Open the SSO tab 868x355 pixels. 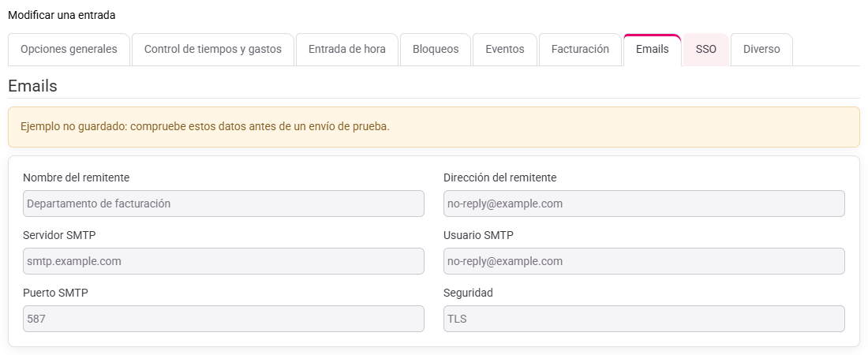(x=705, y=49)
